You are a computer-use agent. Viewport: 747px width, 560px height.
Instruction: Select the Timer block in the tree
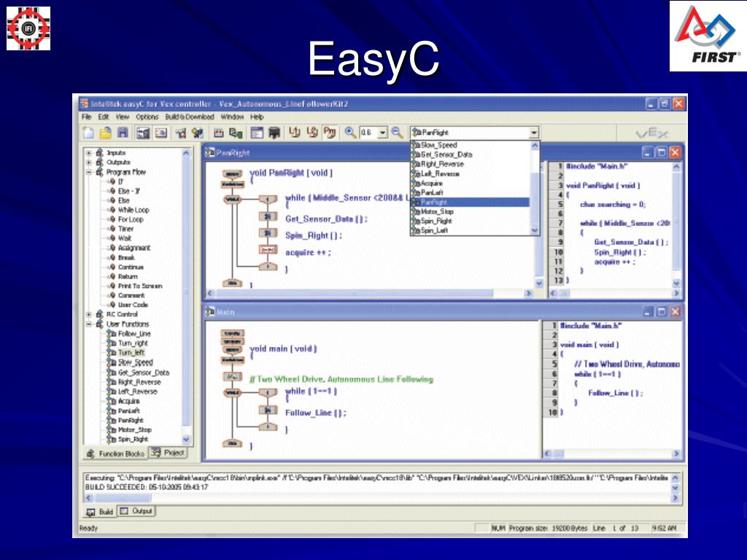point(125,229)
